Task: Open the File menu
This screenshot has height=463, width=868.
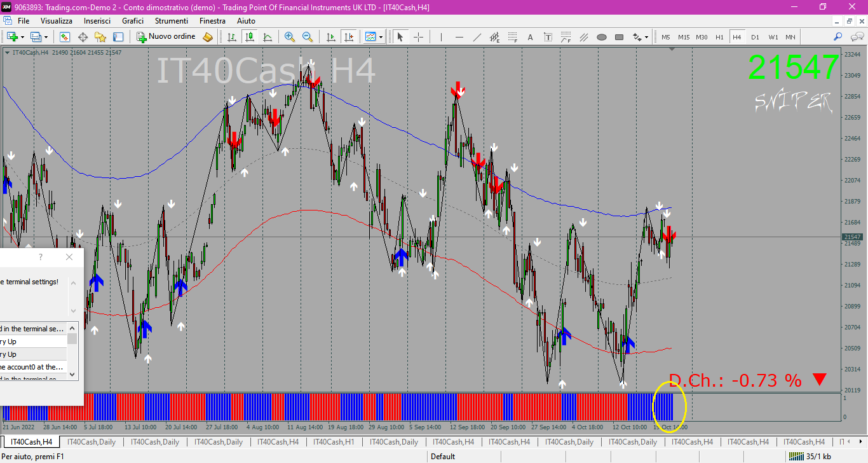Action: pyautogui.click(x=24, y=21)
